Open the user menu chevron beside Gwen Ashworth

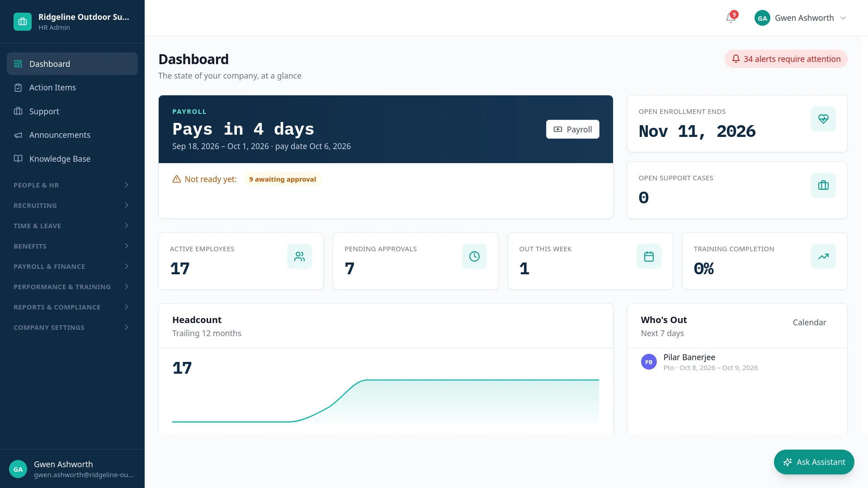point(843,18)
